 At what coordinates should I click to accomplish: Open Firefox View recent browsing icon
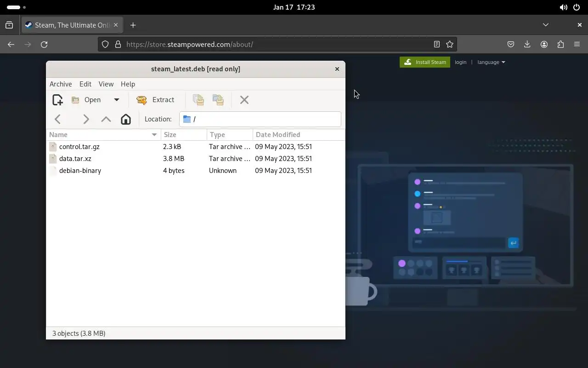coord(9,25)
